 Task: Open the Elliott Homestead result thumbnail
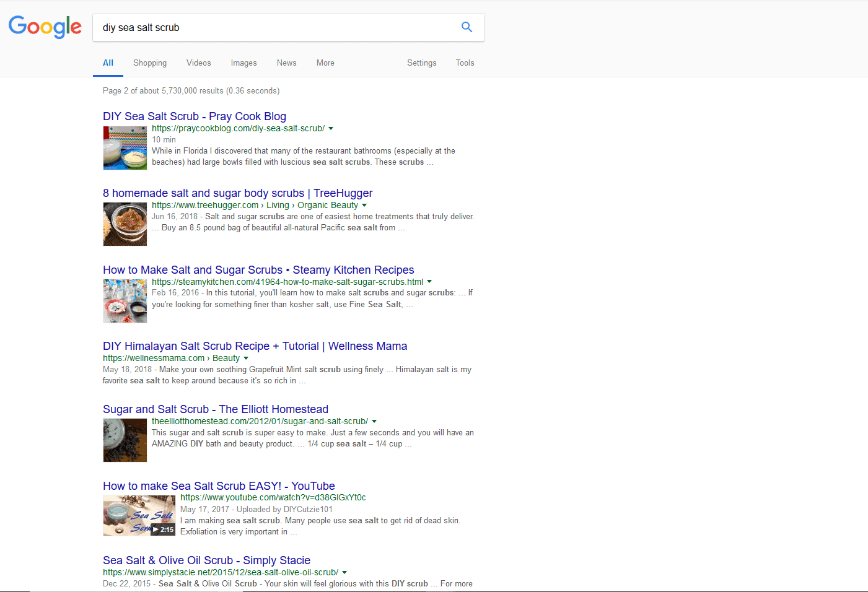[x=125, y=440]
